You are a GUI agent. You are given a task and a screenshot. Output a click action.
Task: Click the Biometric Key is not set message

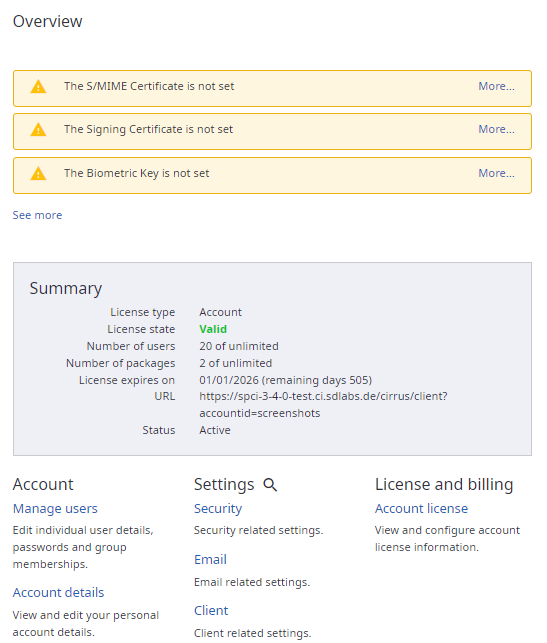click(x=137, y=173)
